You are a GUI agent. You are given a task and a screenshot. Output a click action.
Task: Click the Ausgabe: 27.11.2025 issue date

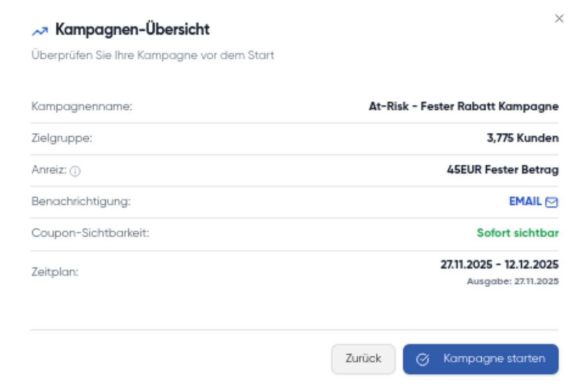pyautogui.click(x=513, y=282)
